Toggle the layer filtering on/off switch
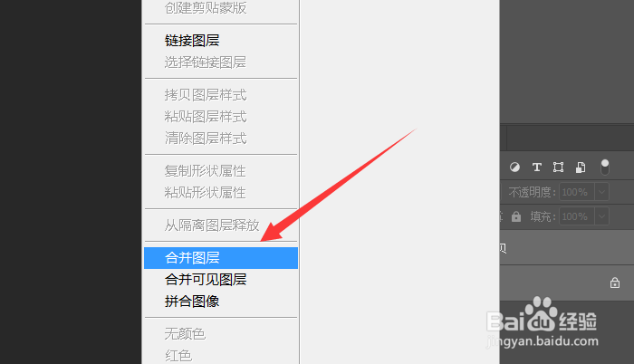634x364 pixels. coord(605,167)
